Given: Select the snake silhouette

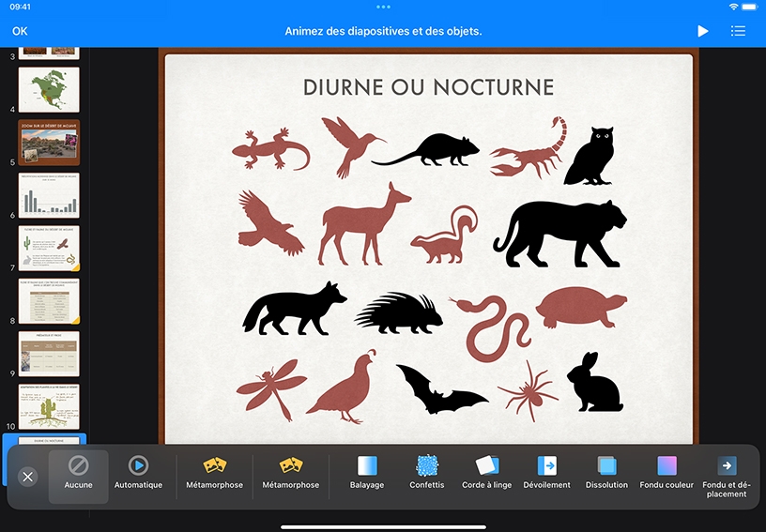Looking at the screenshot, I should click(490, 328).
